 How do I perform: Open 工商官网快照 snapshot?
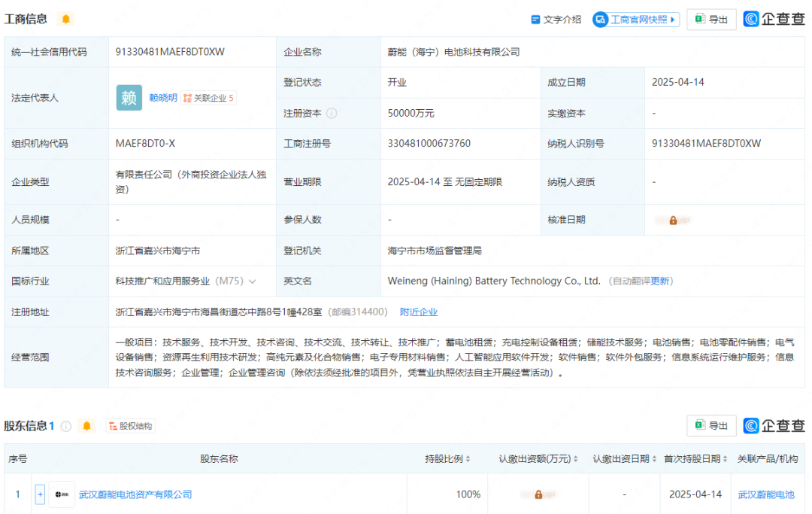(x=635, y=20)
